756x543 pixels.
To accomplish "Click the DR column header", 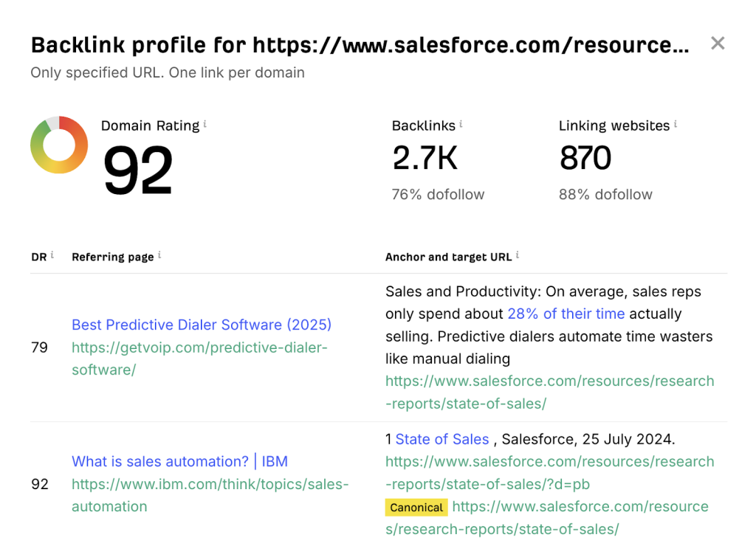I will pyautogui.click(x=38, y=257).
